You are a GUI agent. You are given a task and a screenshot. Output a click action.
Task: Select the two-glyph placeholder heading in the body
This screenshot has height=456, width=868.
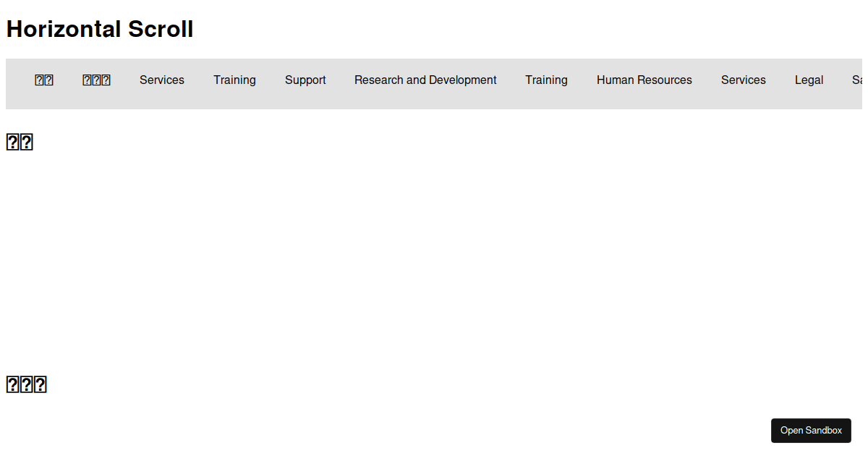point(20,142)
